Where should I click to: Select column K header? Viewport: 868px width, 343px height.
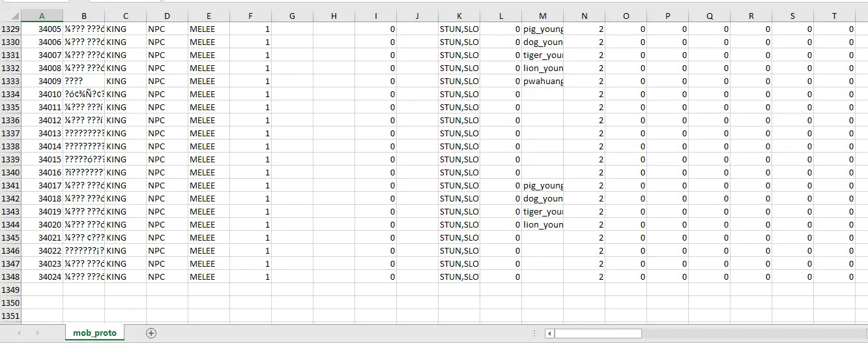pos(459,16)
